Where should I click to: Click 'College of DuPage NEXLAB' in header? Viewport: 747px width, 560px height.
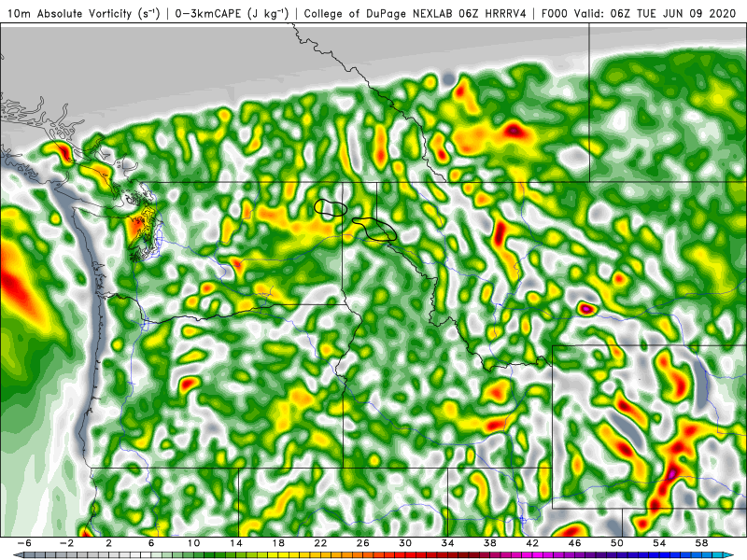click(x=379, y=13)
